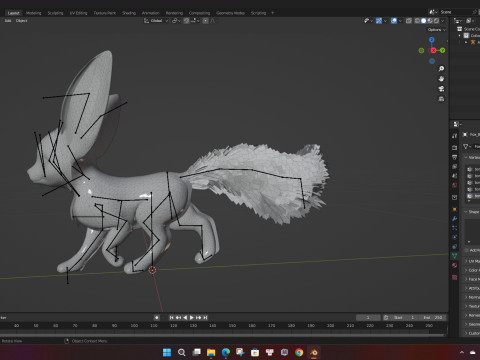
Task: Click the End frame field
Action: coord(433,317)
